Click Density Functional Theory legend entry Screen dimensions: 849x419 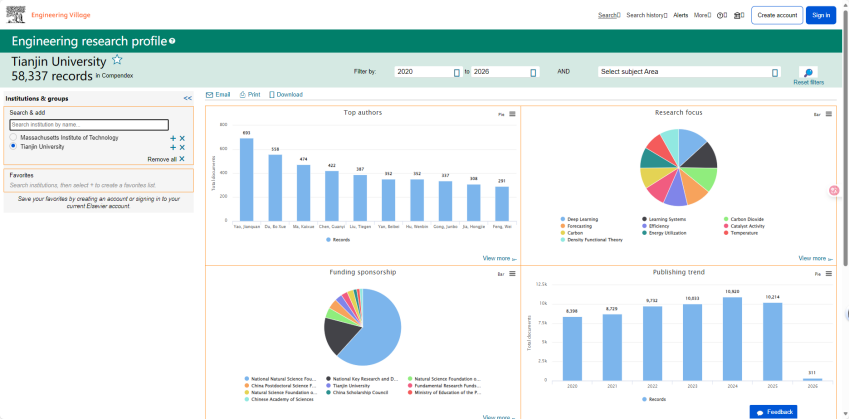pyautogui.click(x=592, y=240)
